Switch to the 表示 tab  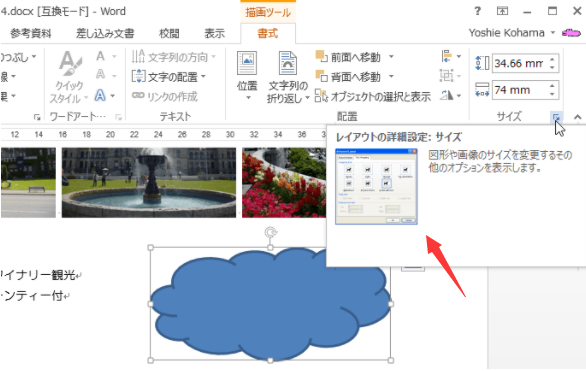[x=215, y=33]
